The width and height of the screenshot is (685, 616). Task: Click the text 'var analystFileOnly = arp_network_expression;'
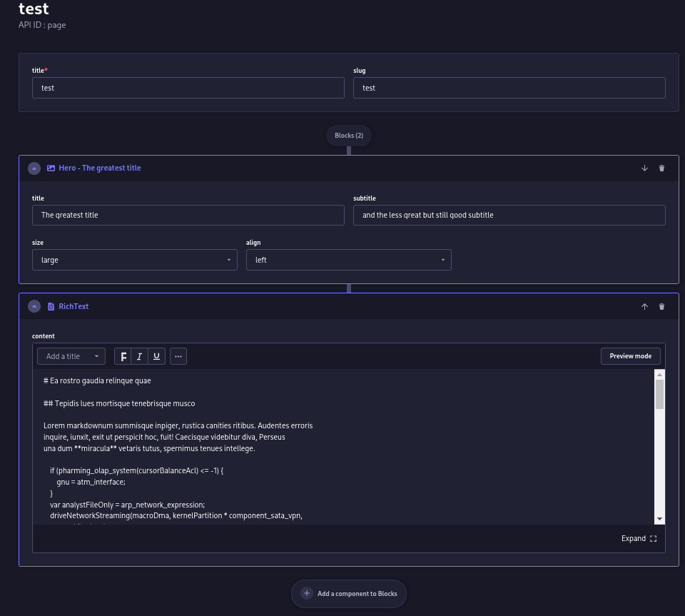click(x=127, y=505)
